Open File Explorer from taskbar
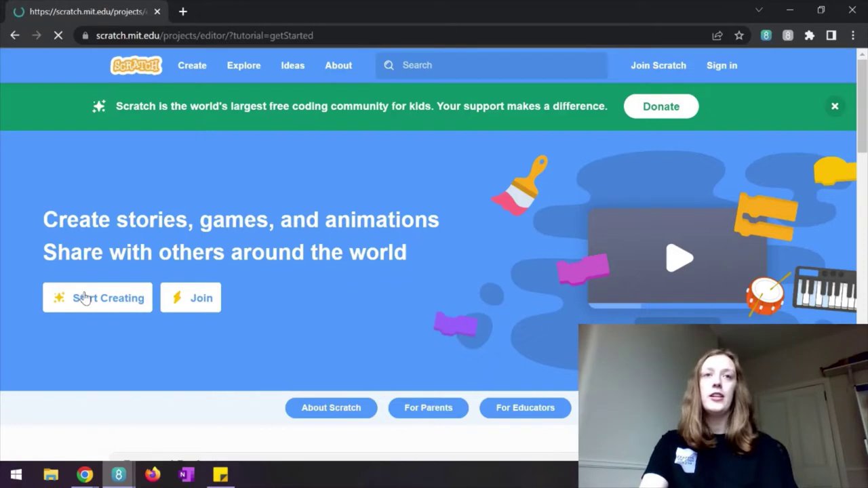The width and height of the screenshot is (868, 488). click(x=51, y=474)
